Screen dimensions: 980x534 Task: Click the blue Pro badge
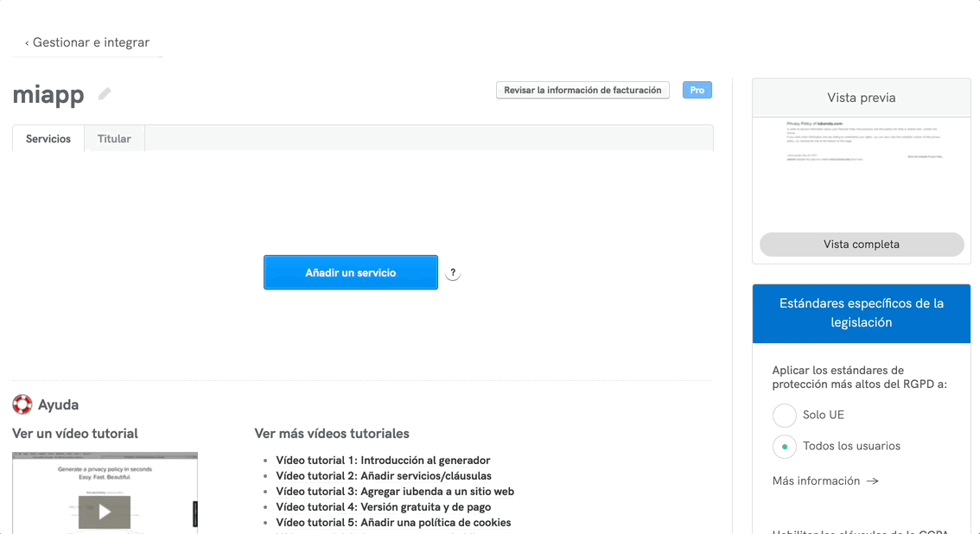[697, 89]
